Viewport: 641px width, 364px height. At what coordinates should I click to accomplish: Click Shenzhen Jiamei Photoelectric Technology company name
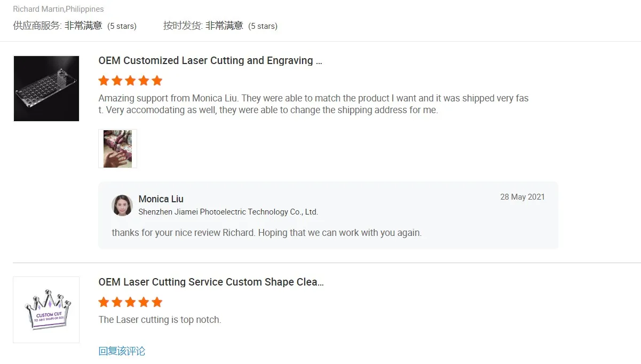[x=228, y=212]
